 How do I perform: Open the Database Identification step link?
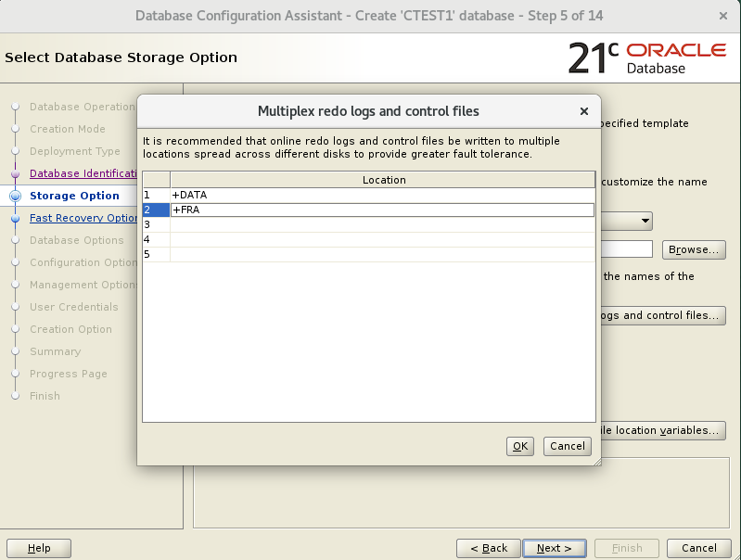tap(83, 173)
